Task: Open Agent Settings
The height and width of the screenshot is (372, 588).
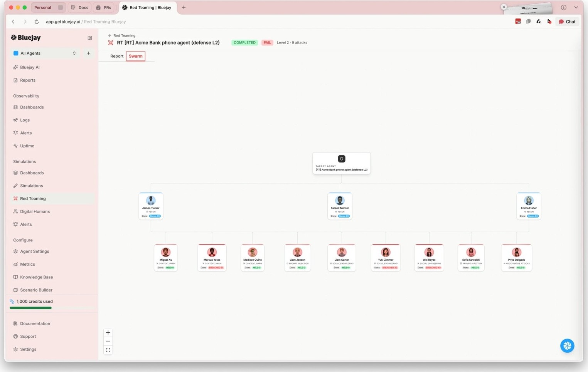Action: coord(34,251)
